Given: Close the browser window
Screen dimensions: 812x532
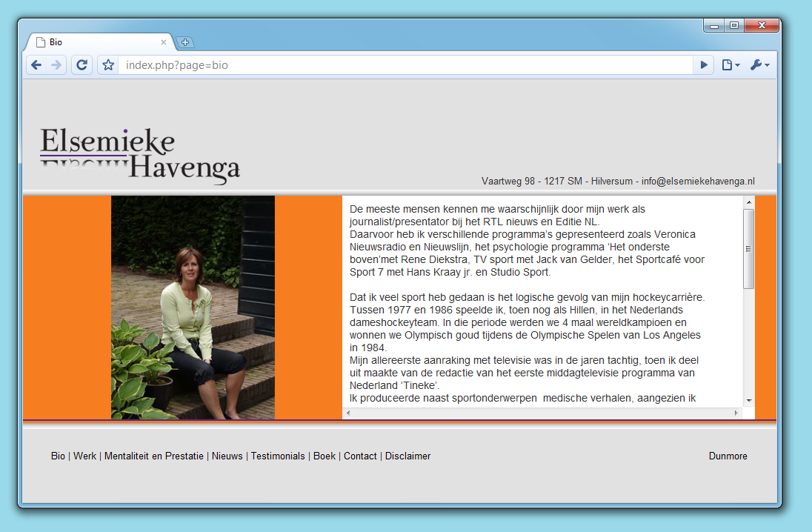Looking at the screenshot, I should (762, 25).
